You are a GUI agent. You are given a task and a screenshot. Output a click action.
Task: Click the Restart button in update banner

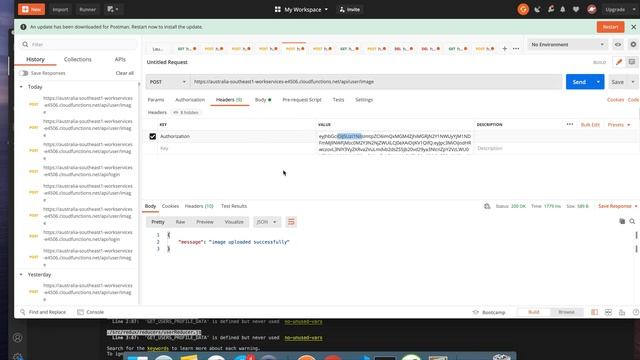click(610, 27)
